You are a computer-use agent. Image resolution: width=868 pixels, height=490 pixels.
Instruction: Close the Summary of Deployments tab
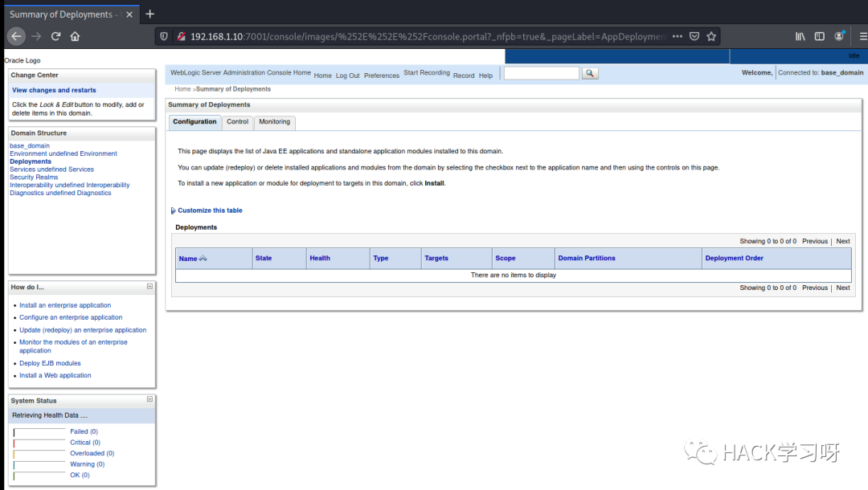click(129, 14)
